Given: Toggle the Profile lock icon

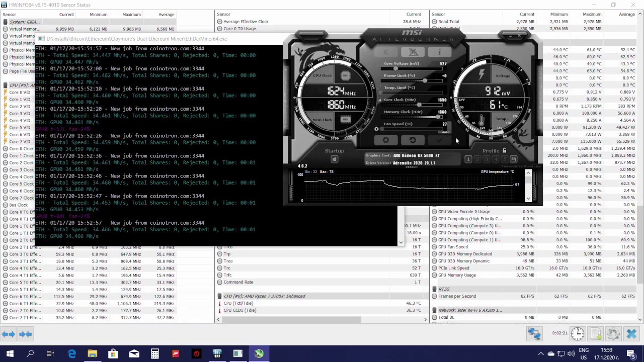Looking at the screenshot, I should (x=504, y=150).
